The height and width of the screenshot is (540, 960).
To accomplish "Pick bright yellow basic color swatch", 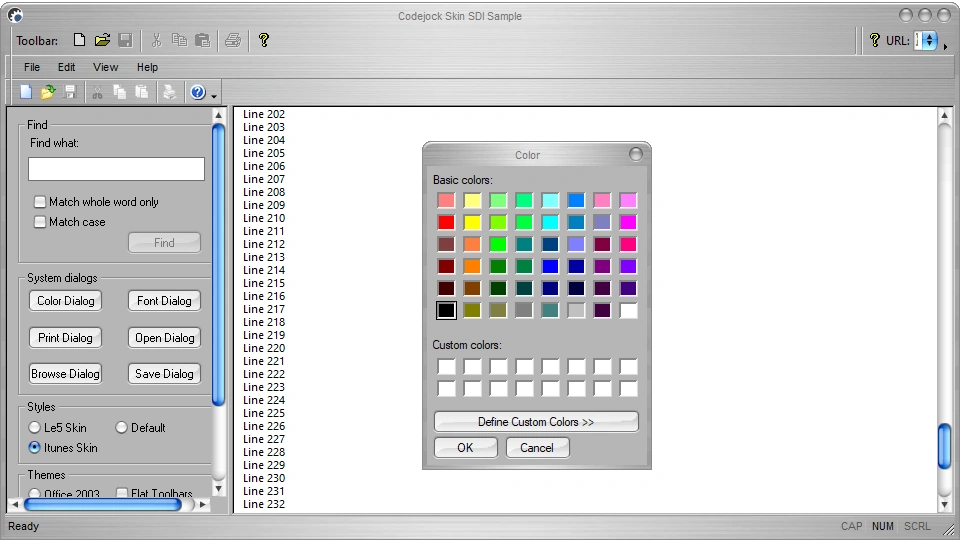I will 472,222.
